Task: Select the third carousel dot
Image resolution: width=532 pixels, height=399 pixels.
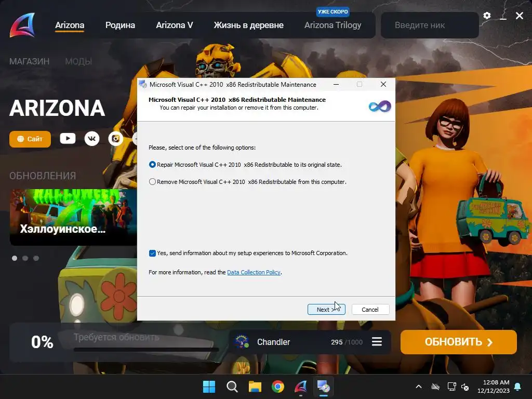Action: [36, 258]
